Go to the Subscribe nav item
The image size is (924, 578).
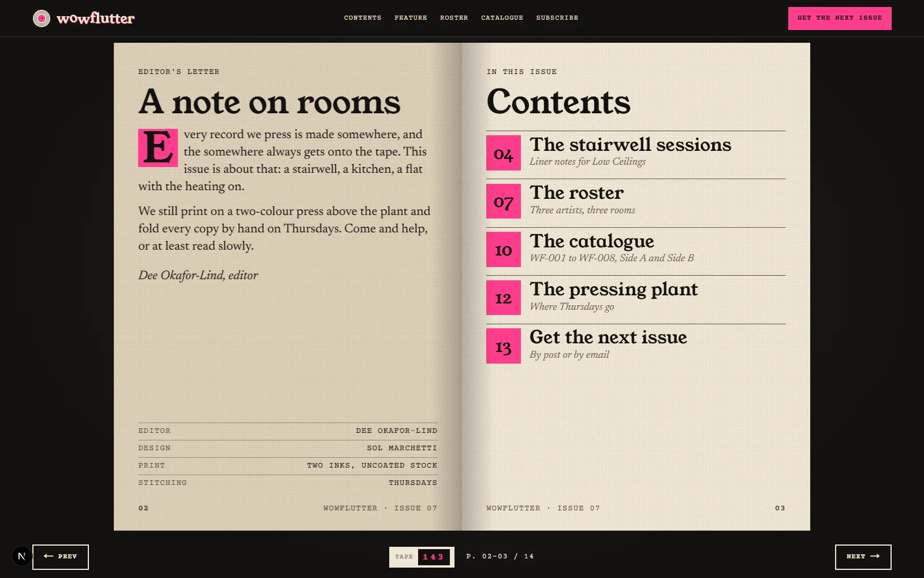point(557,18)
